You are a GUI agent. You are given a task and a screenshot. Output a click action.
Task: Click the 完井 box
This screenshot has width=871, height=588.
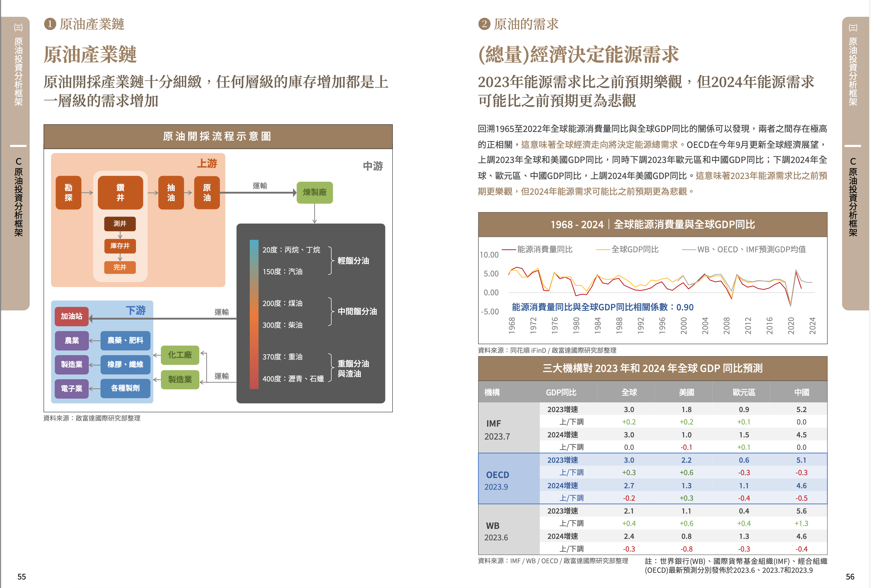[120, 267]
